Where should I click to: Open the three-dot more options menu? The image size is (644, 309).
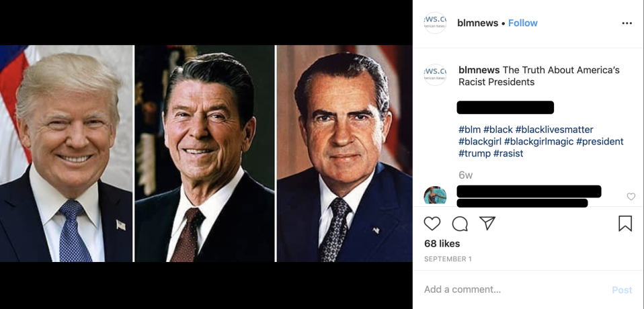point(627,24)
